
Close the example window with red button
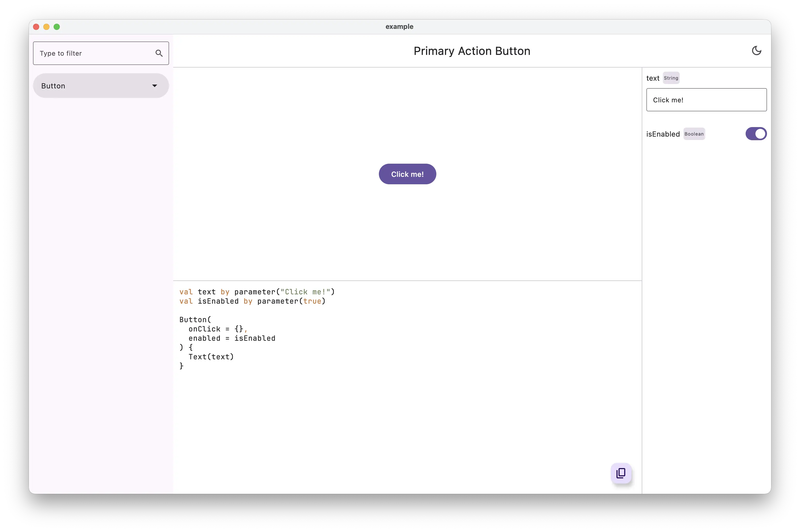point(36,27)
